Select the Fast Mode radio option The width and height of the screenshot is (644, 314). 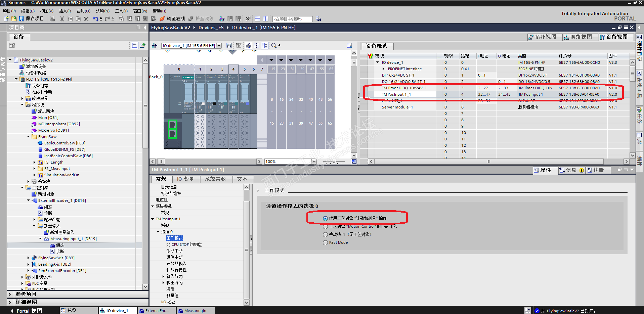pos(325,242)
